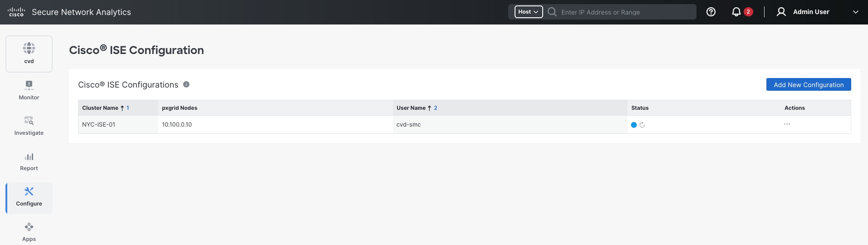
Task: Open the Actions ellipsis menu for NYC-ISE-01
Action: click(787, 124)
